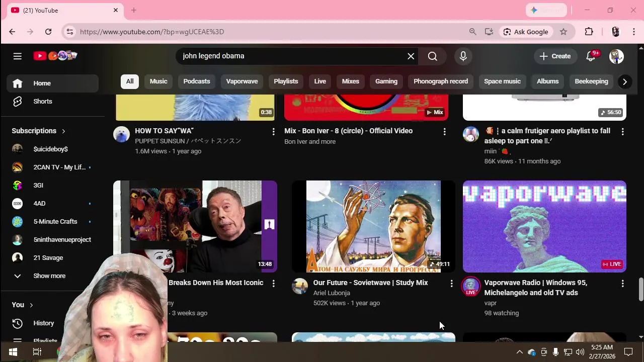Viewport: 644px width, 362px height.
Task: Select the Playlists filter chip
Action: pos(286,81)
